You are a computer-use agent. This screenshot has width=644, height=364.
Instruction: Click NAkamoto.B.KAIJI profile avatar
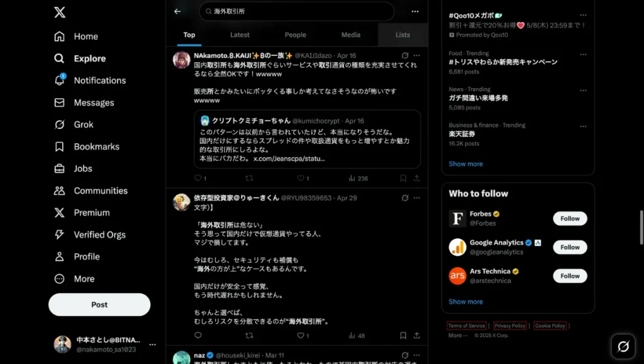[182, 60]
